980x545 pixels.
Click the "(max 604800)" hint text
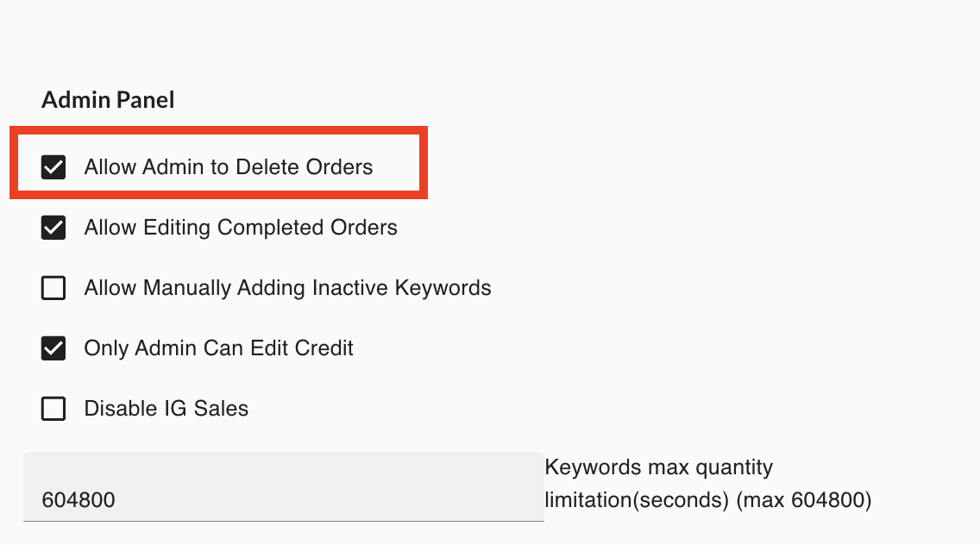[x=804, y=500]
